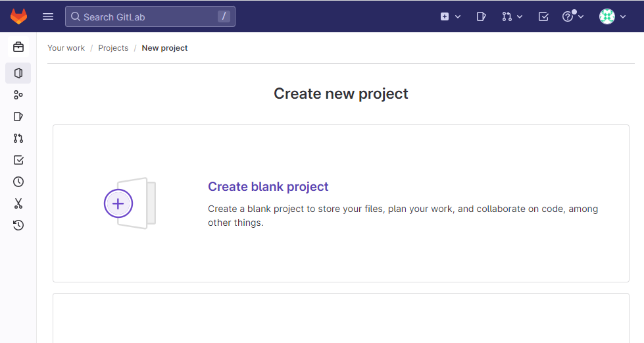Expand the top bar Merge requests dropdown
Viewport: 644px width, 343px height.
[x=520, y=17]
